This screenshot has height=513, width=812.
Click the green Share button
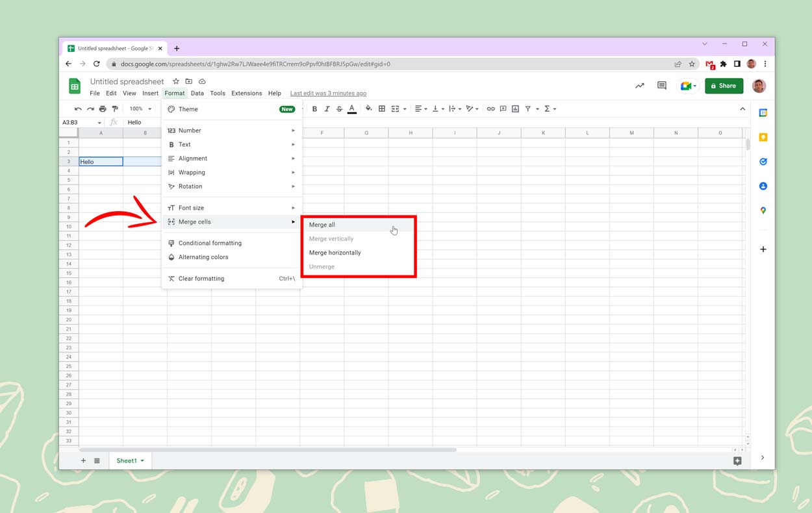tap(724, 86)
